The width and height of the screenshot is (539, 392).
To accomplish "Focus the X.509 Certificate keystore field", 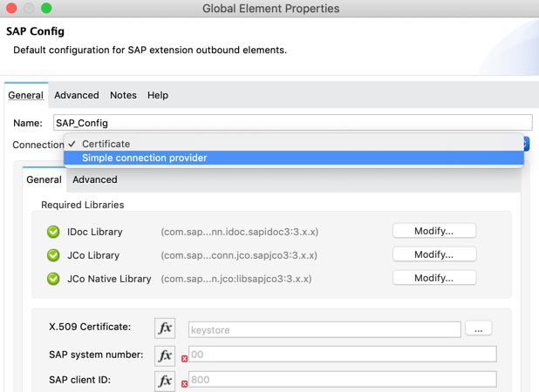I will (x=324, y=329).
